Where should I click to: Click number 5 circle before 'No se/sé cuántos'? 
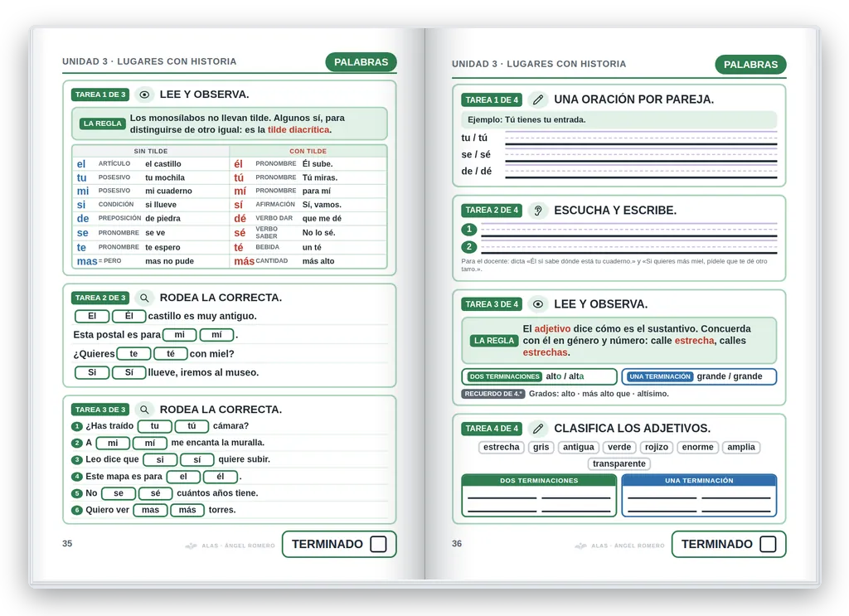coord(77,493)
